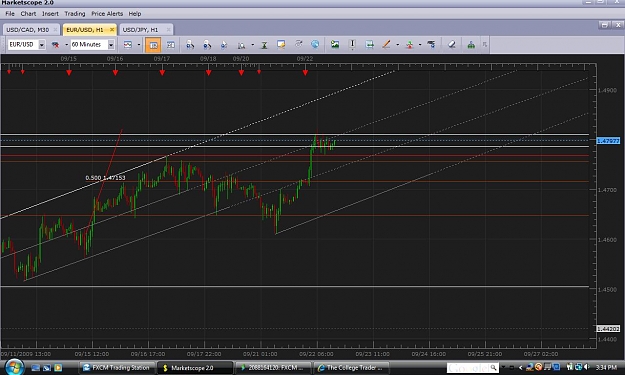Click the picture snapshot icon
This screenshot has height=375, width=625.
point(335,44)
